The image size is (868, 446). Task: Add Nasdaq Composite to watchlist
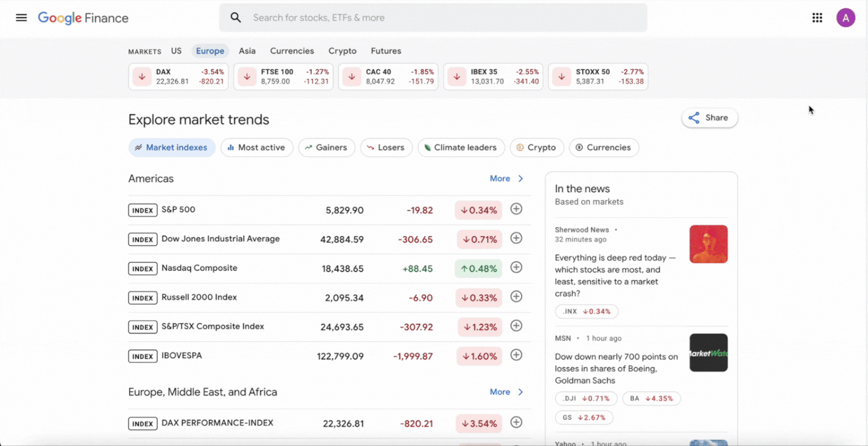click(516, 267)
